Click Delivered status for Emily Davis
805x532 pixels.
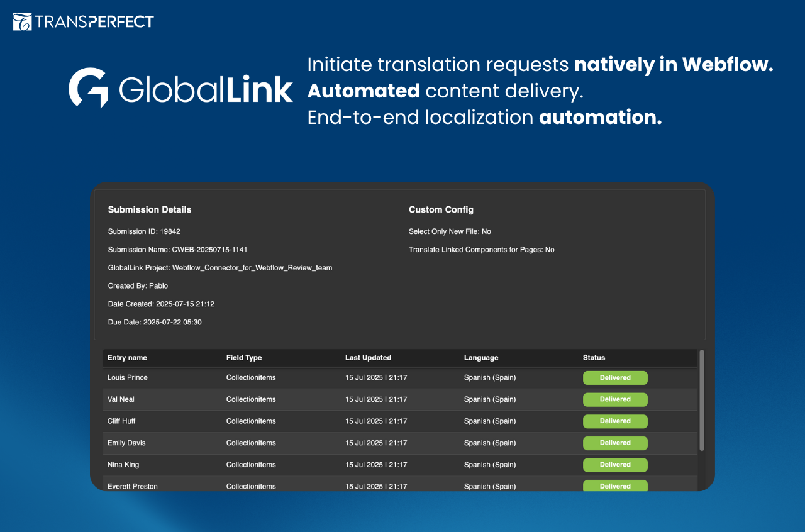tap(615, 443)
